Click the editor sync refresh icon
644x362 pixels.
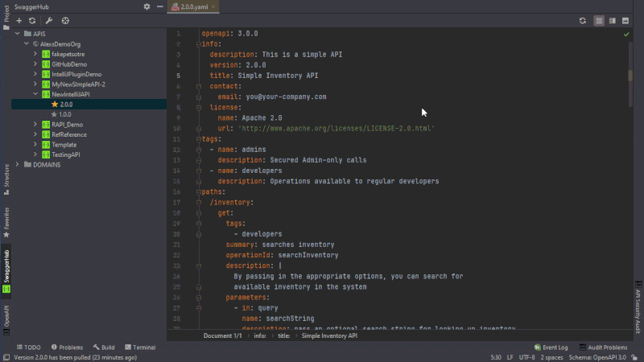coord(582,21)
